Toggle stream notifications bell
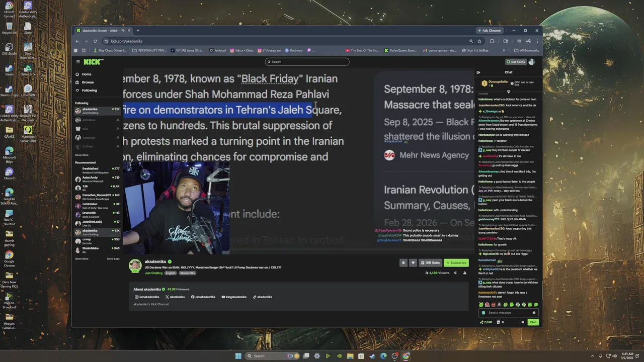This screenshot has width=644, height=362. [x=403, y=262]
